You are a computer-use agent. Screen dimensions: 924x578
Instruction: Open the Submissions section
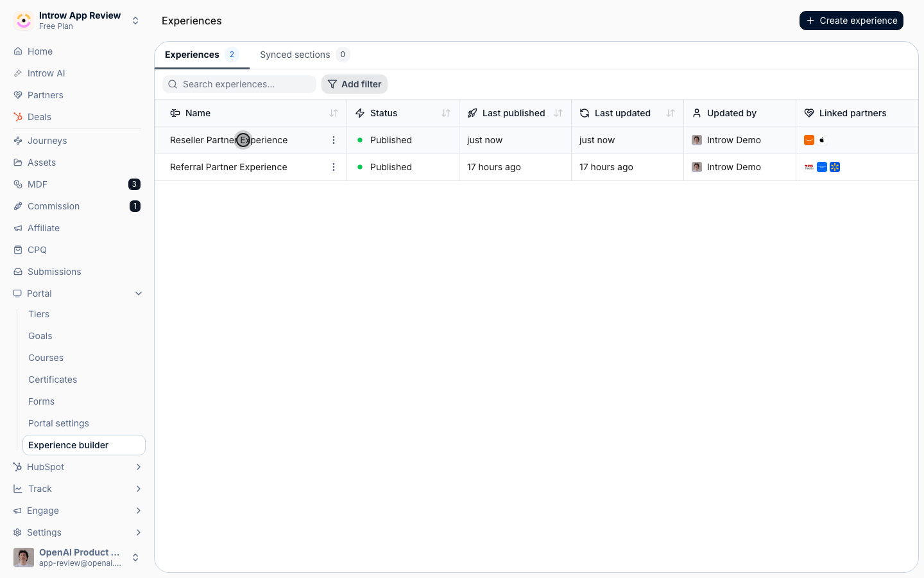click(77, 272)
